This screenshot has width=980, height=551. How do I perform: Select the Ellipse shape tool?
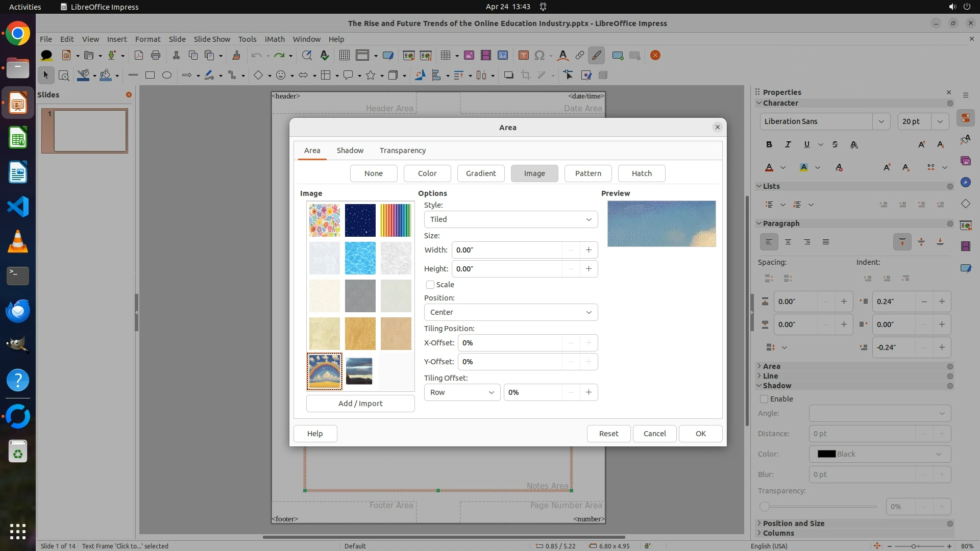point(167,76)
